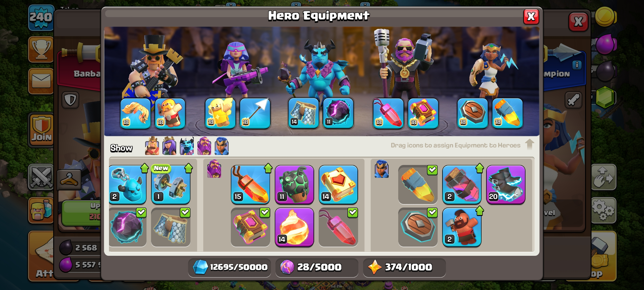Tap the equipped Seeking Shield with checkmark
Screen dimensions: 644x290
pyautogui.click(x=418, y=227)
